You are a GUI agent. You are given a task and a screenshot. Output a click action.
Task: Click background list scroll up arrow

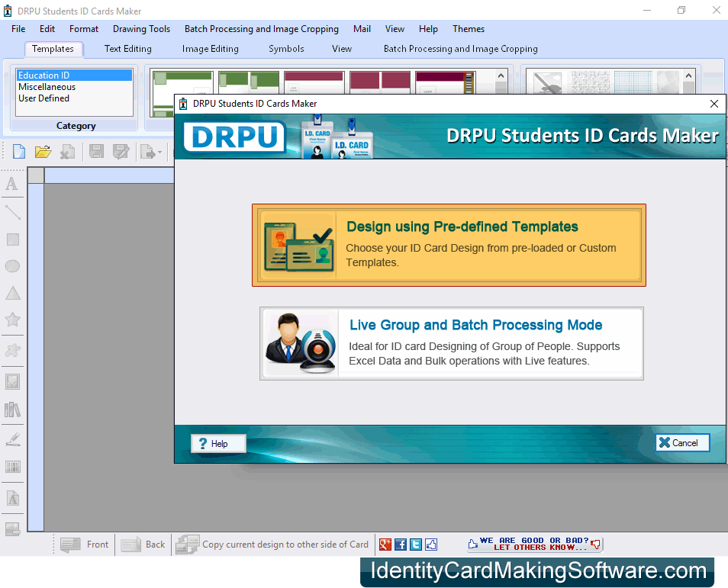[688, 76]
